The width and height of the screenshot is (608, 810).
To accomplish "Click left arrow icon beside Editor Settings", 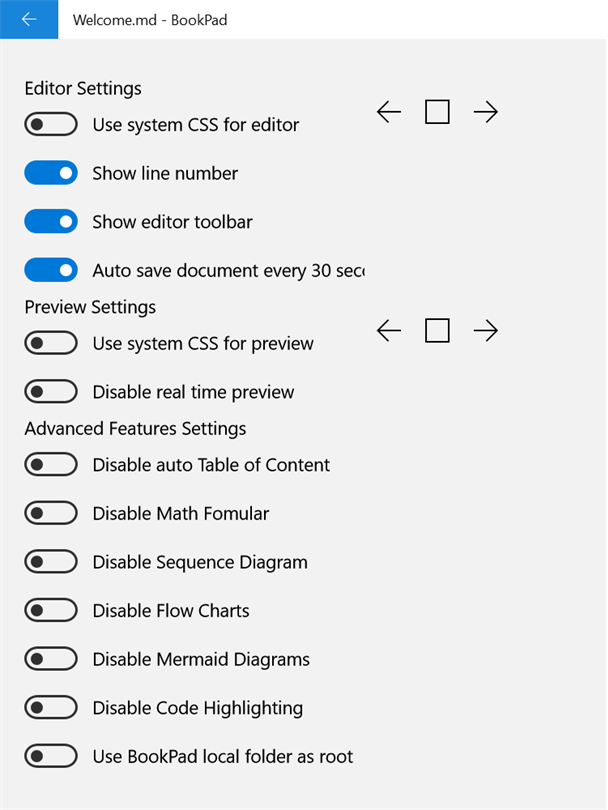I will coord(389,112).
